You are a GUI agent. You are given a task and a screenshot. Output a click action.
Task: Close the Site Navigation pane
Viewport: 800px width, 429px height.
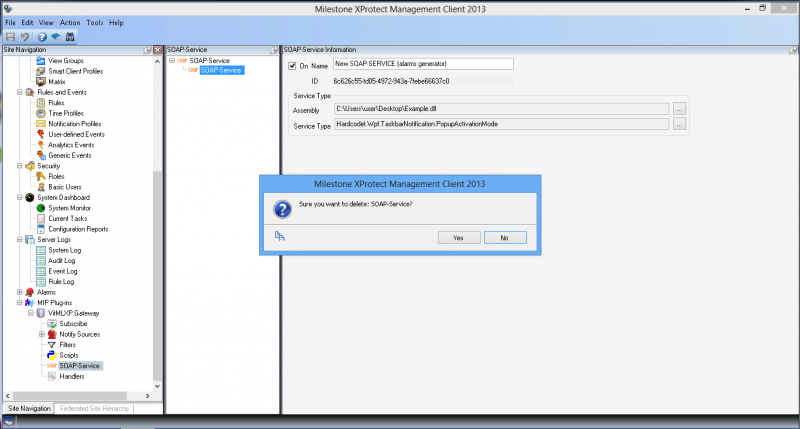[157, 50]
